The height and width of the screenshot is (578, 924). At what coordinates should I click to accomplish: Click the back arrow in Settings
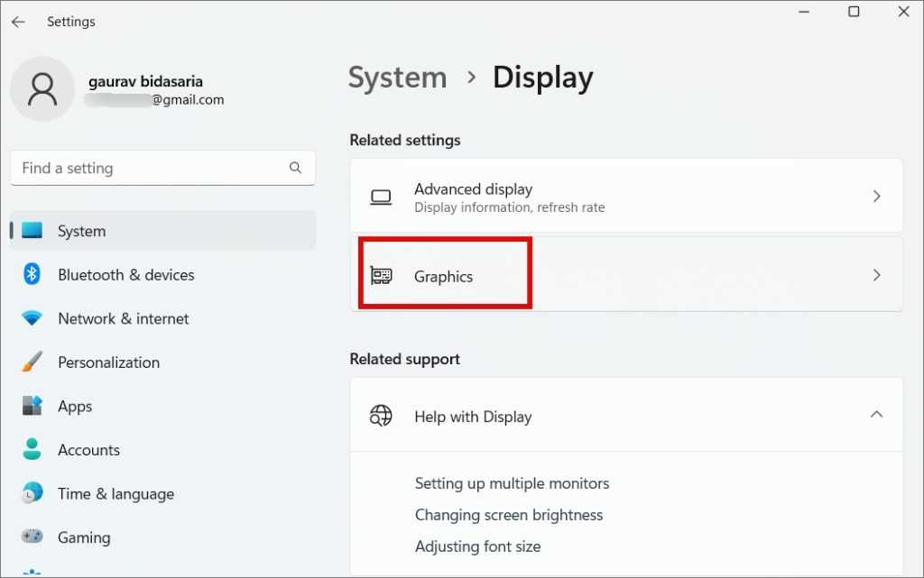[x=18, y=22]
